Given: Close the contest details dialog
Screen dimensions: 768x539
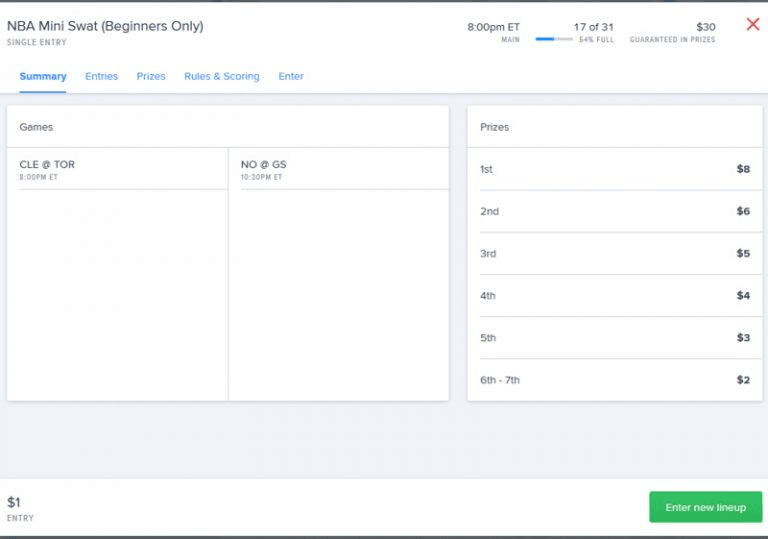Looking at the screenshot, I should [753, 24].
